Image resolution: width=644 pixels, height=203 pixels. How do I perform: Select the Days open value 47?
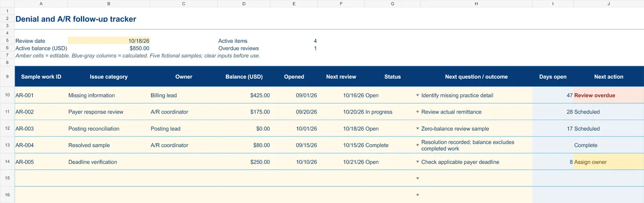(553, 95)
